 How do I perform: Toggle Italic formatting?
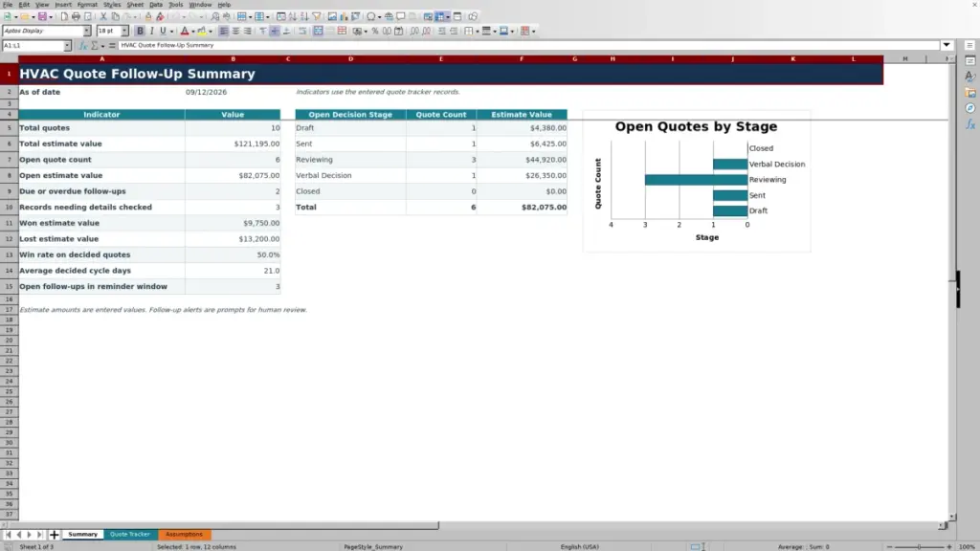[x=152, y=31]
